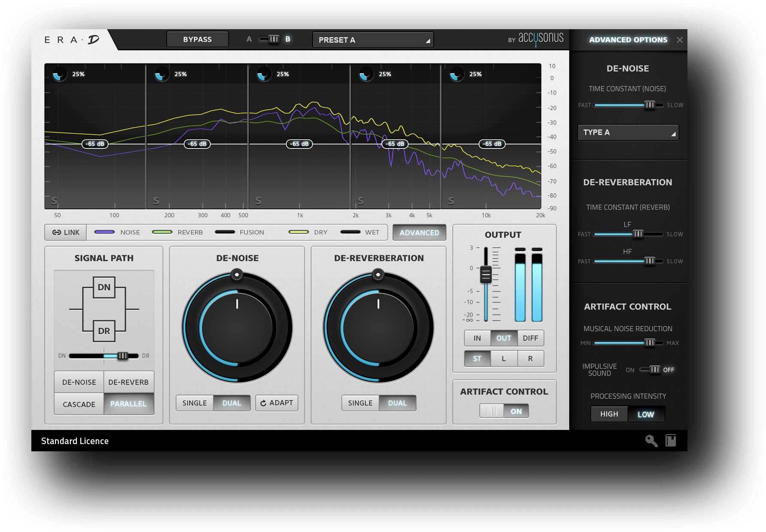The width and height of the screenshot is (766, 532).
Task: Click the BYPASS button
Action: click(198, 39)
